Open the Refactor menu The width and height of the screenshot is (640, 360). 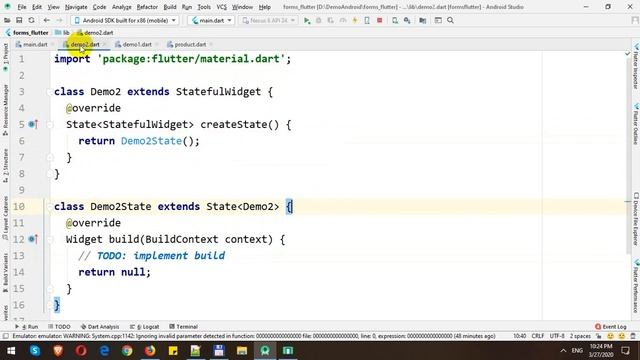(x=147, y=7)
